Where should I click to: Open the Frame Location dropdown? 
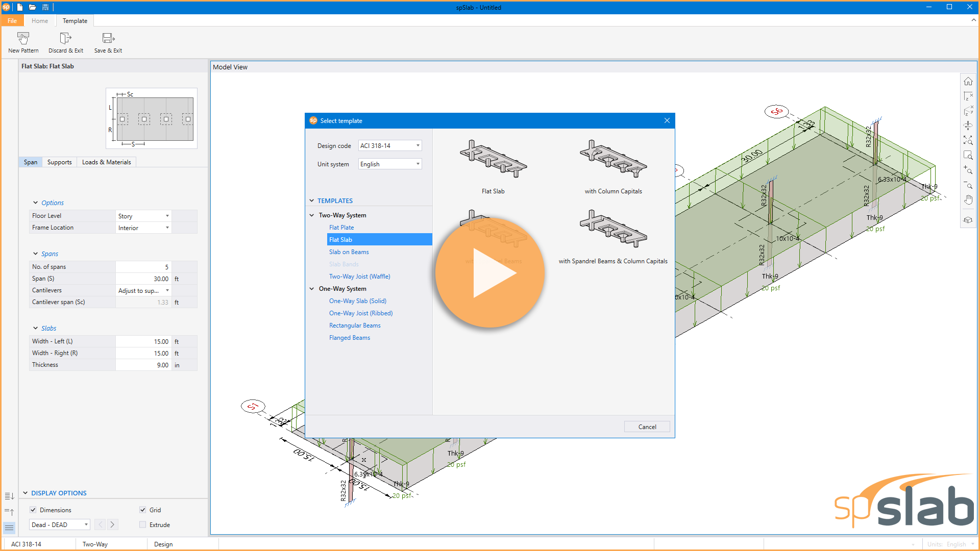click(x=143, y=228)
